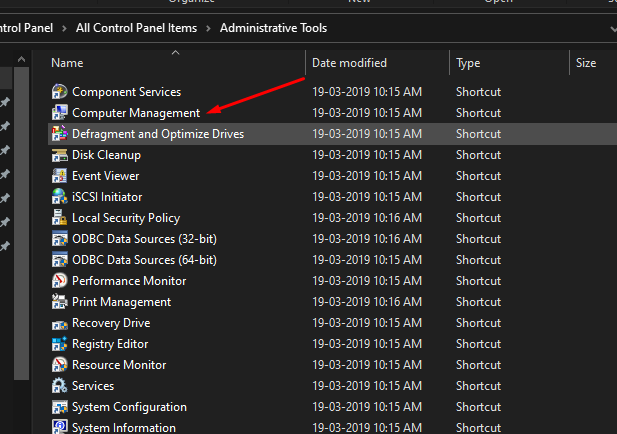
Task: Select Computer Management file name
Action: 136,113
